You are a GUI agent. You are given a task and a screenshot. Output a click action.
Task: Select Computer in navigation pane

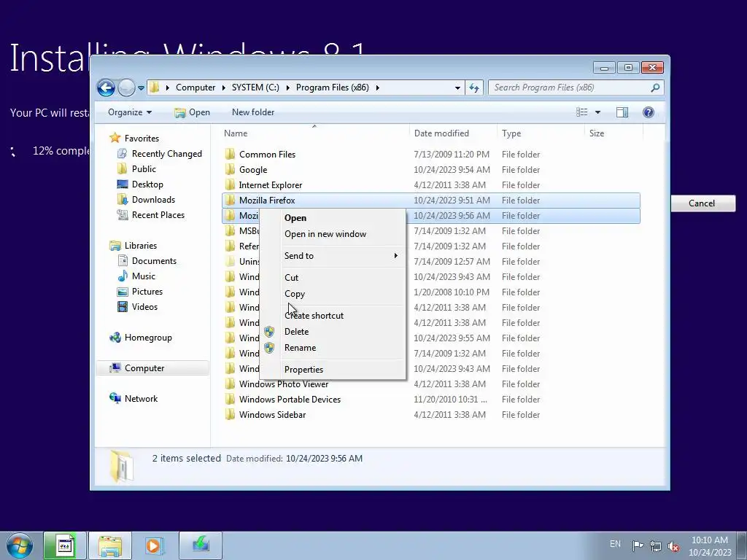pos(152,368)
